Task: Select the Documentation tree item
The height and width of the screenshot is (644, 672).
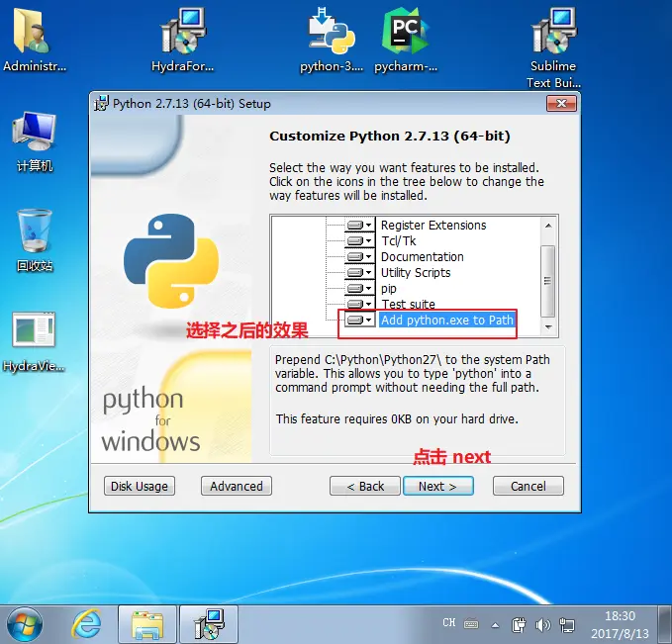Action: tap(423, 256)
